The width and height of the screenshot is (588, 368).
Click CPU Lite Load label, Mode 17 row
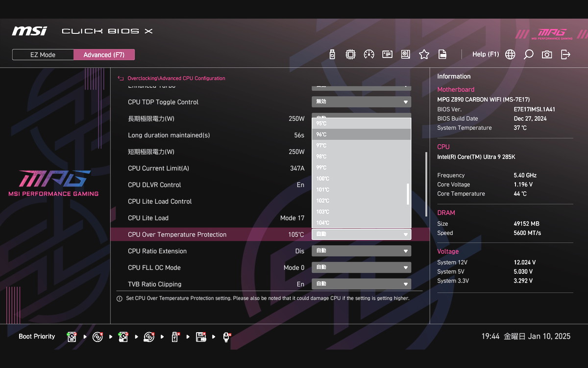(148, 218)
